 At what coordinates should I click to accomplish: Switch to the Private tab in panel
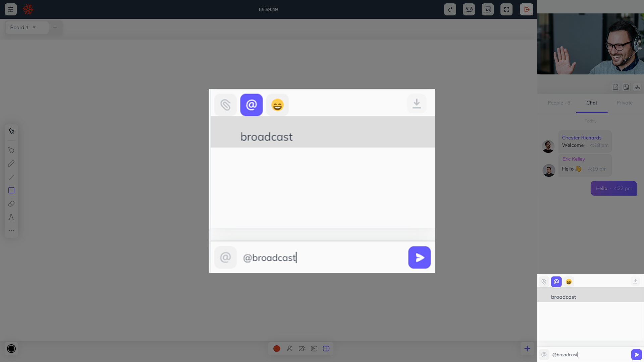click(625, 103)
